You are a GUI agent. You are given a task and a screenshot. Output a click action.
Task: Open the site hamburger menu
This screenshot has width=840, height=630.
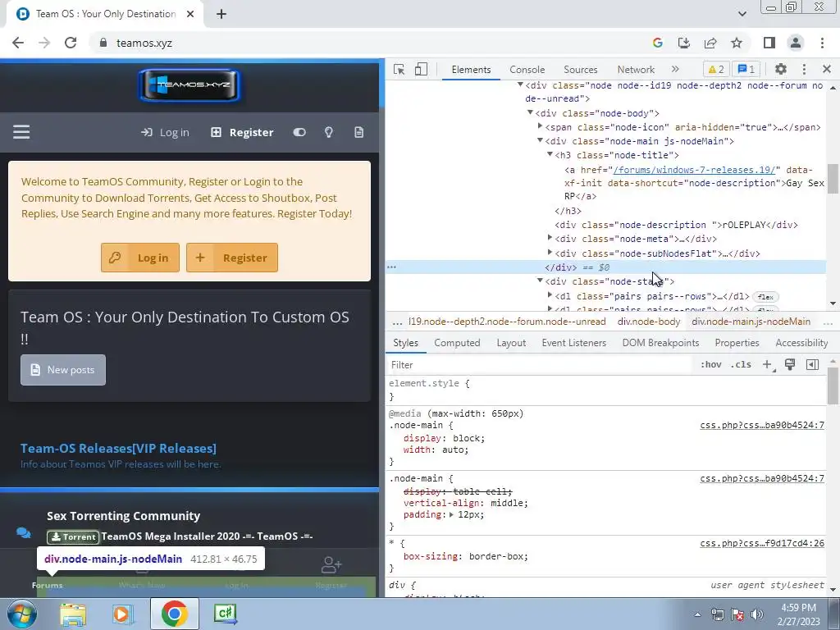click(21, 132)
